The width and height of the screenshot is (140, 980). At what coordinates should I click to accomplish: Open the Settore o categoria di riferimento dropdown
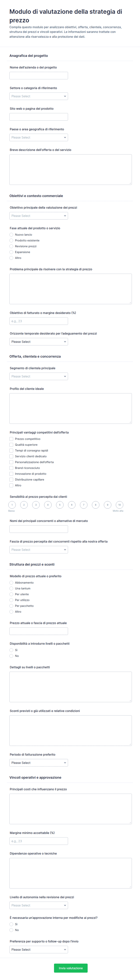39,96
